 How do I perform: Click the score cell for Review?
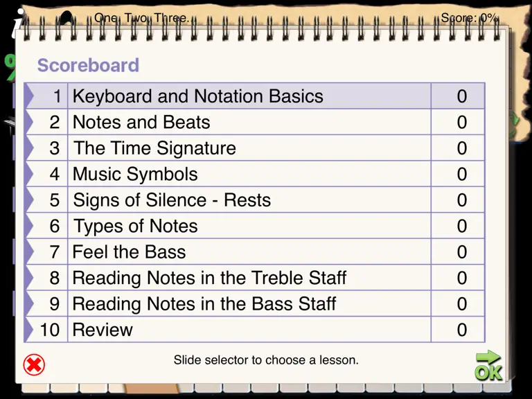point(458,330)
